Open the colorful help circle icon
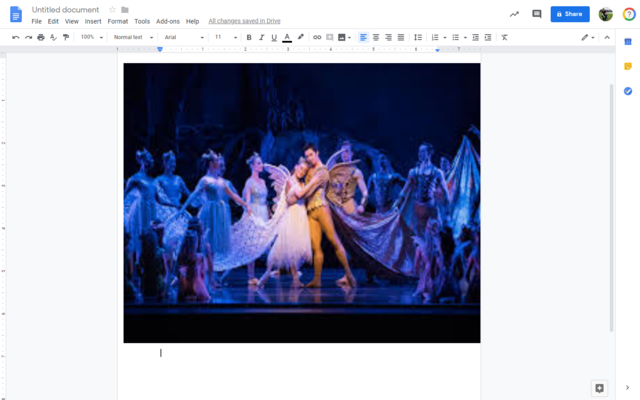The image size is (640, 400). tap(629, 14)
